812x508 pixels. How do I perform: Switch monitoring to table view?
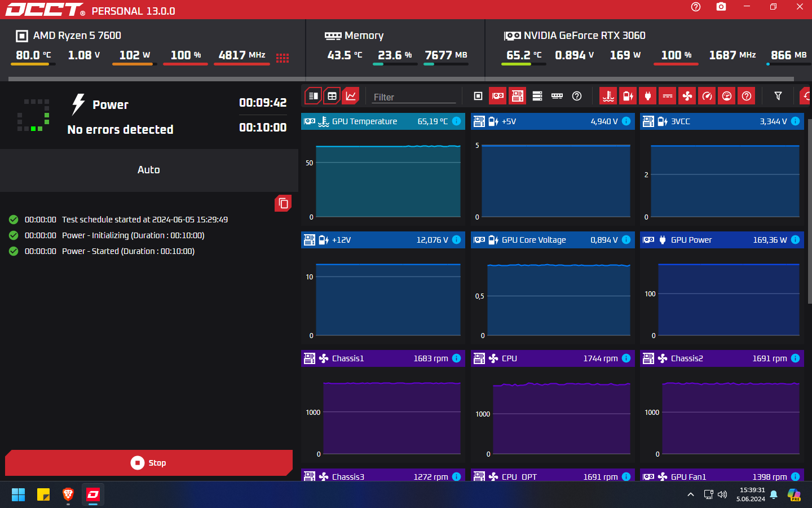pos(332,96)
